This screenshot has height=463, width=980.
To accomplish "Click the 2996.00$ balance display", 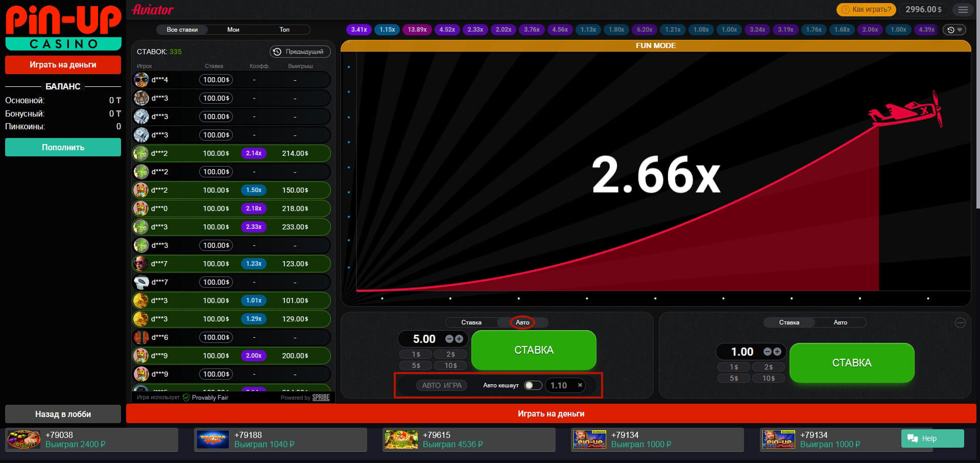I will pyautogui.click(x=923, y=10).
